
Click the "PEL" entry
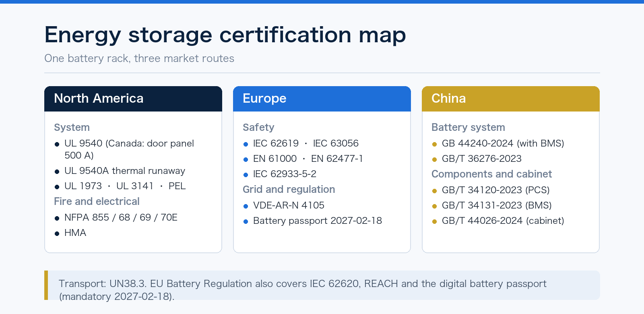click(x=177, y=186)
